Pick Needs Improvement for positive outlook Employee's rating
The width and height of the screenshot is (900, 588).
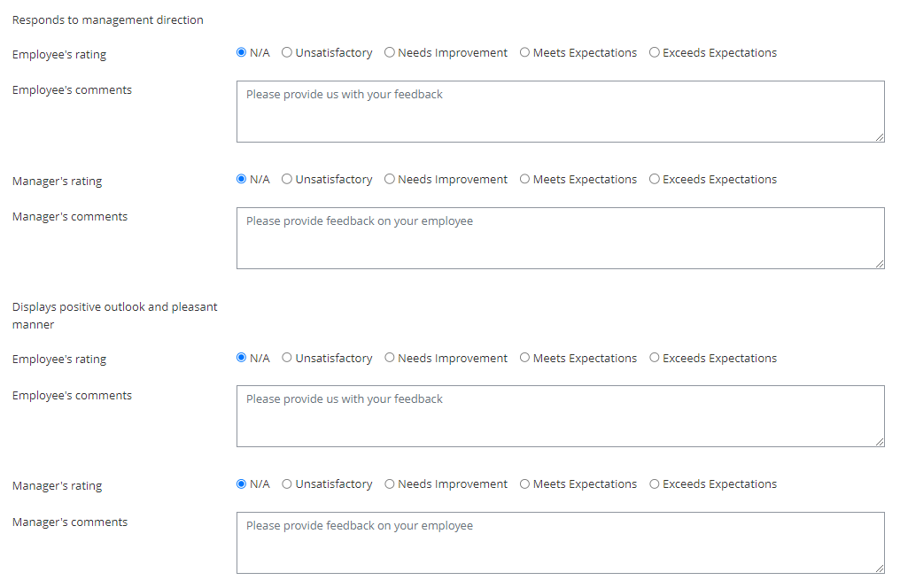[390, 359]
